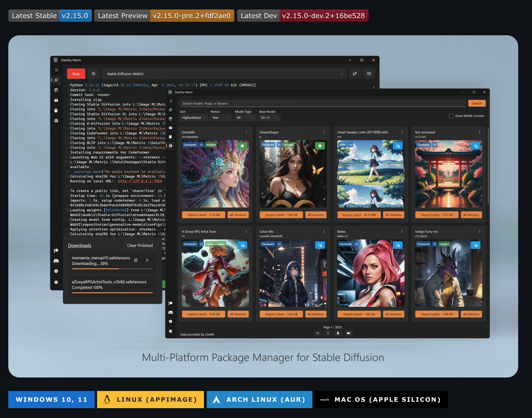This screenshot has width=532, height=418.
Task: Open the three-dot menu on Indigo Furry mix
Action: [479, 231]
